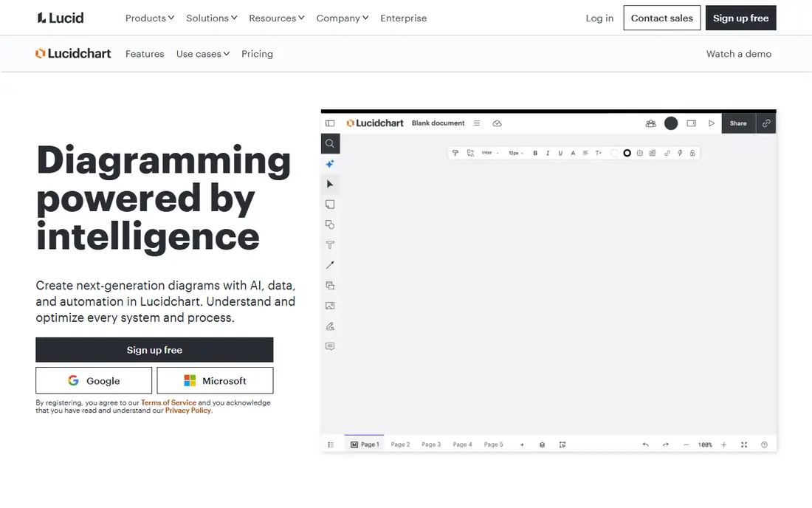
Task: Click the Contact sales button
Action: [x=662, y=18]
